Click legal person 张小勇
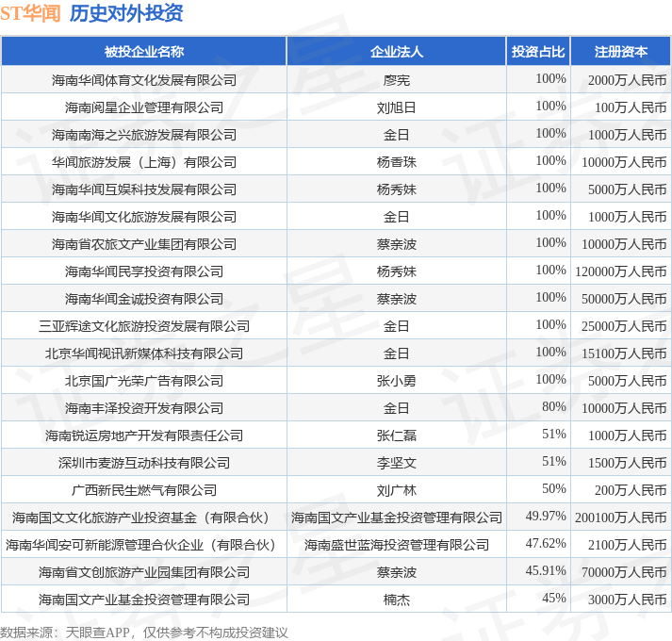 [x=397, y=381]
